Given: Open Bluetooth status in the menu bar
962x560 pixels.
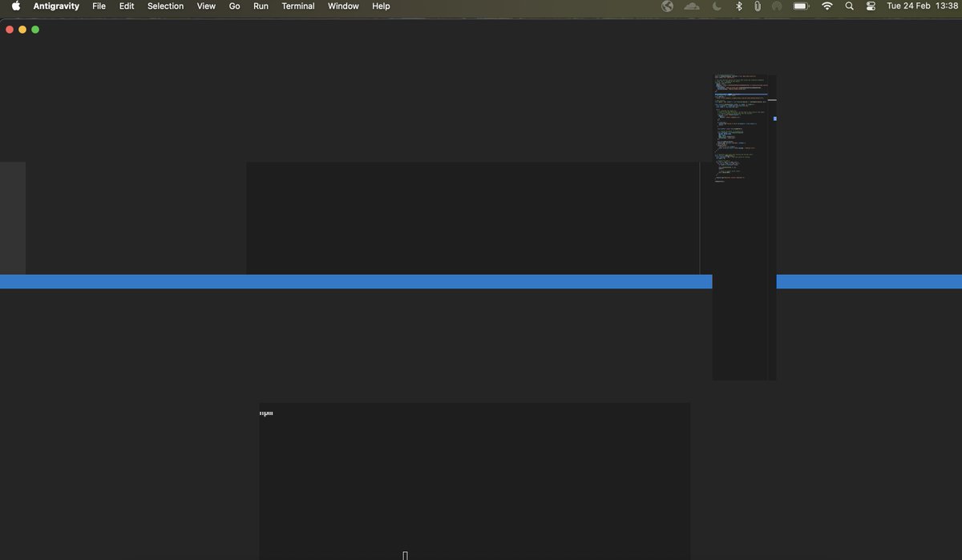Looking at the screenshot, I should 739,6.
